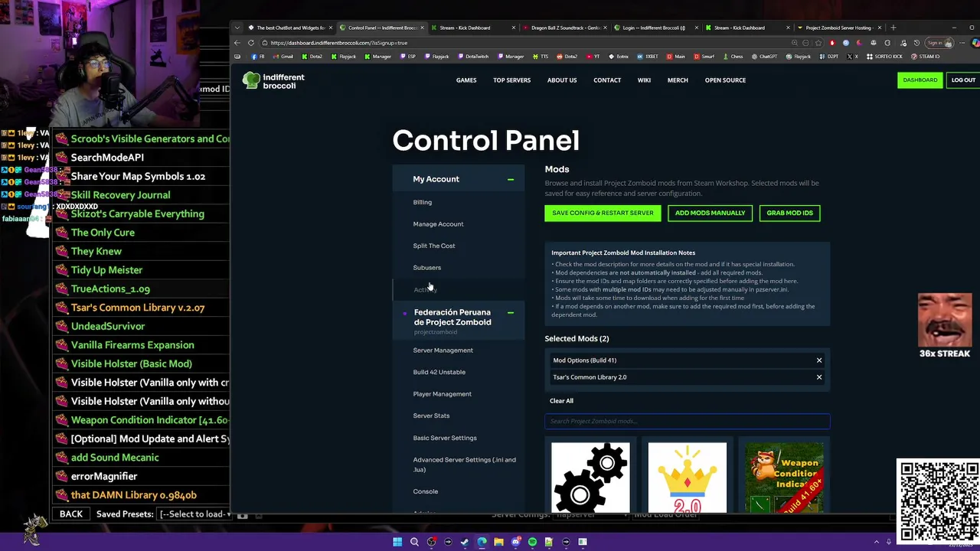
Task: Open CONTACT in site navigation
Action: pos(607,80)
